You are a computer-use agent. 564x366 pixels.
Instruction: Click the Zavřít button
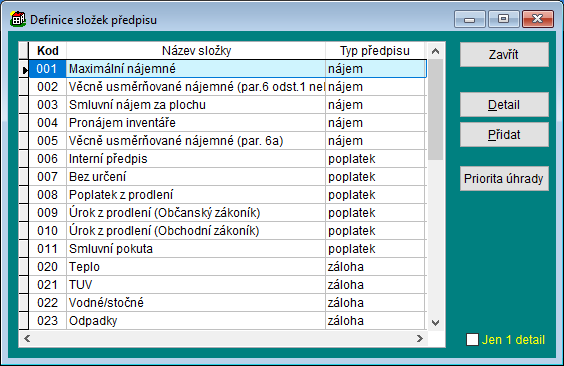pos(504,55)
